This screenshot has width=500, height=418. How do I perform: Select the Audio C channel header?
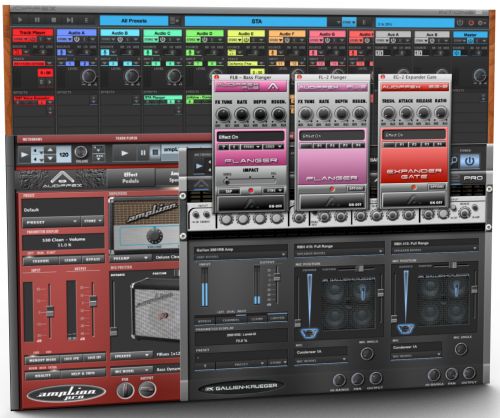click(x=163, y=33)
